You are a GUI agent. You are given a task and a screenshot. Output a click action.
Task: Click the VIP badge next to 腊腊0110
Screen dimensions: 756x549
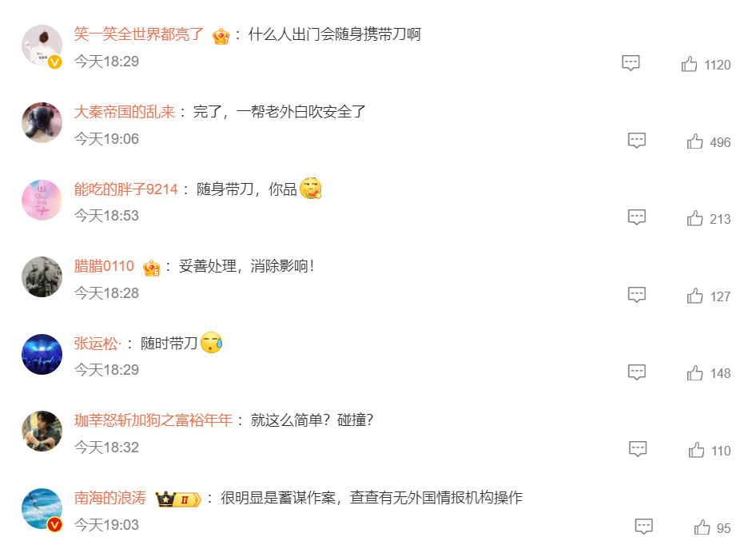pyautogui.click(x=151, y=268)
